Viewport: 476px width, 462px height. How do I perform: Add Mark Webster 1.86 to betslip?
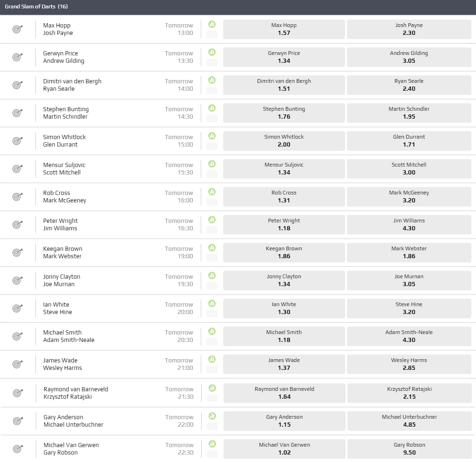(408, 253)
